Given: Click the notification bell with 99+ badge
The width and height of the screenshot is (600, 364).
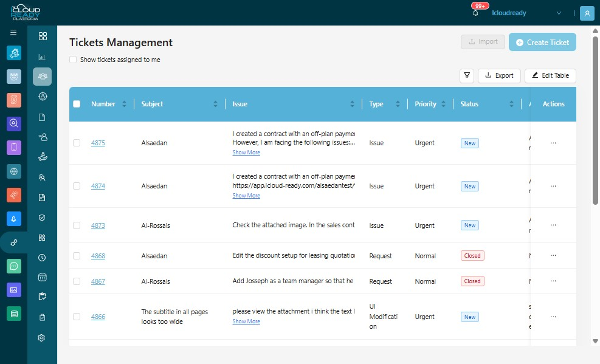Looking at the screenshot, I should 475,13.
